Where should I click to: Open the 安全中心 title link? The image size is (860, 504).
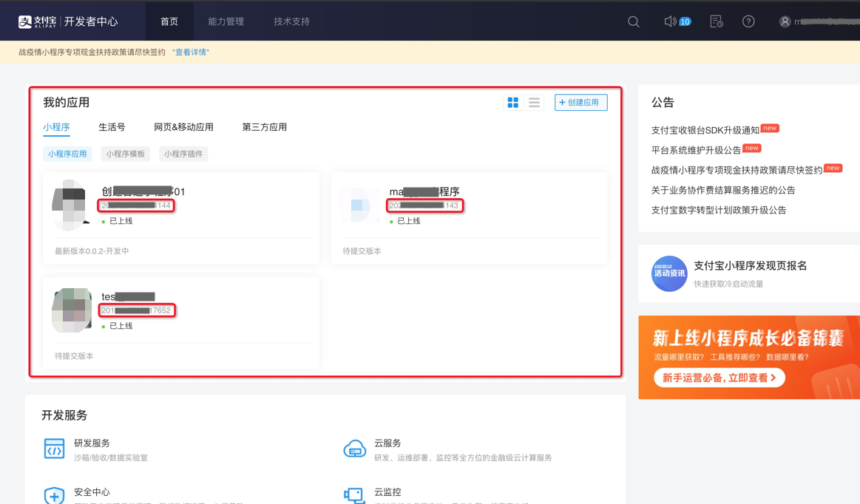92,492
